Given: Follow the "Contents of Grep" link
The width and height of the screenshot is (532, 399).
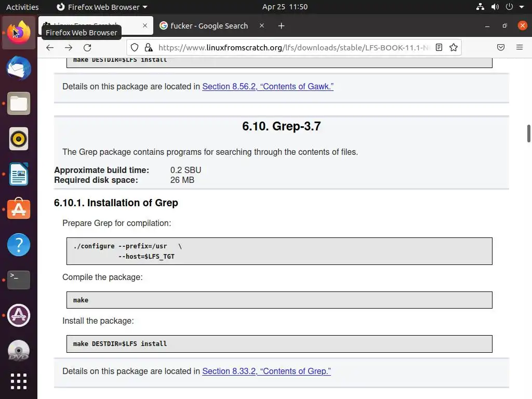Looking at the screenshot, I should click(266, 371).
